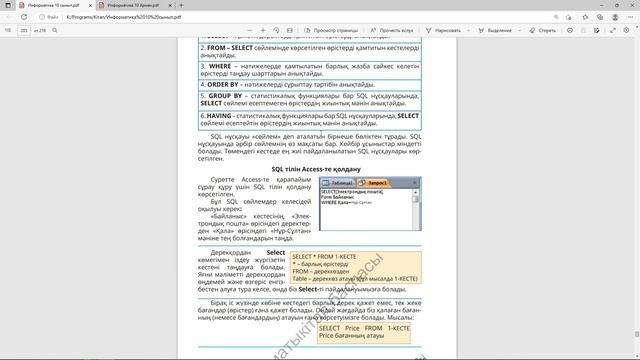
Task: Click the save PDF icon
Action: (583, 30)
